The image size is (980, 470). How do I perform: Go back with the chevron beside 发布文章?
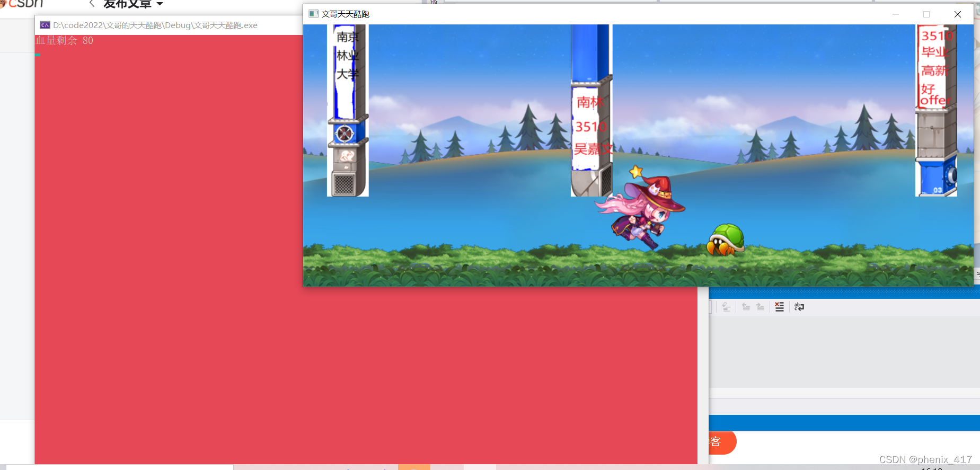pyautogui.click(x=92, y=4)
